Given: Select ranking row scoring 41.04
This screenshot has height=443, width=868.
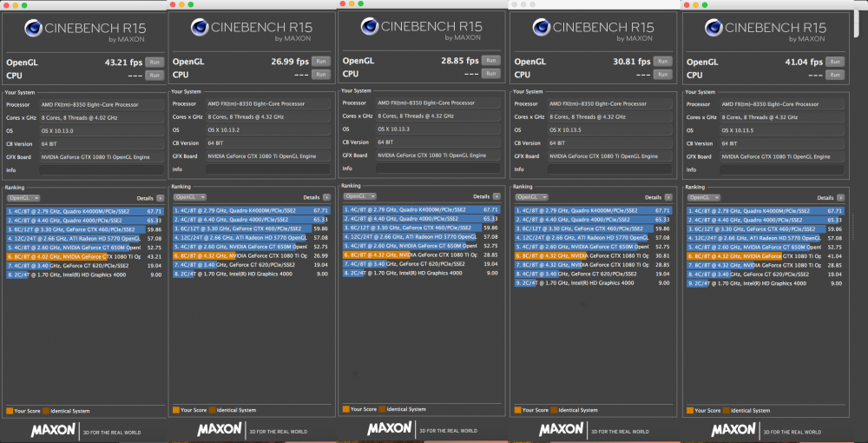Looking at the screenshot, I should point(766,256).
